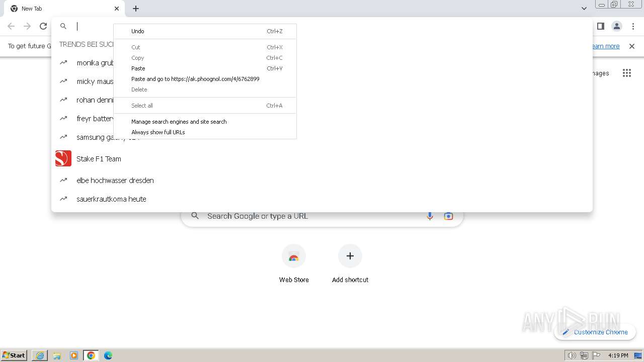Launch Microsoft Edge from the taskbar

(108, 355)
